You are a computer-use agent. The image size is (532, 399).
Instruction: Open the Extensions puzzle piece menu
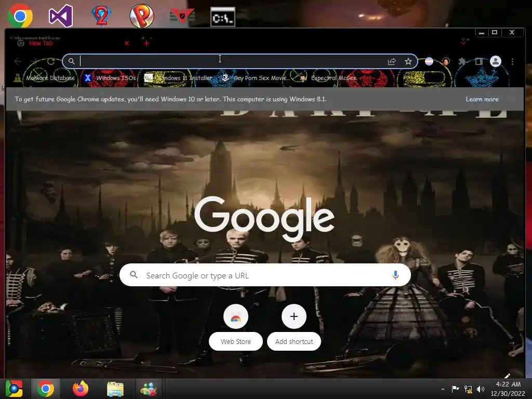pos(462,61)
